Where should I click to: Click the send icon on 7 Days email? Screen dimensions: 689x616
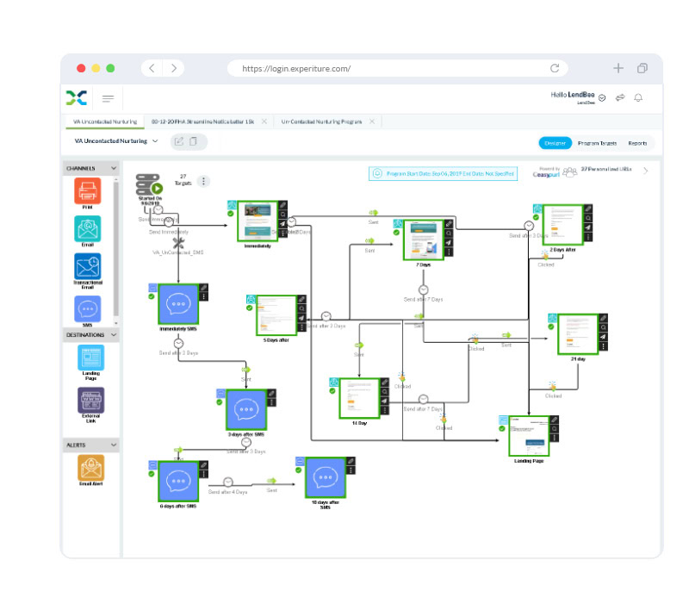point(448,243)
